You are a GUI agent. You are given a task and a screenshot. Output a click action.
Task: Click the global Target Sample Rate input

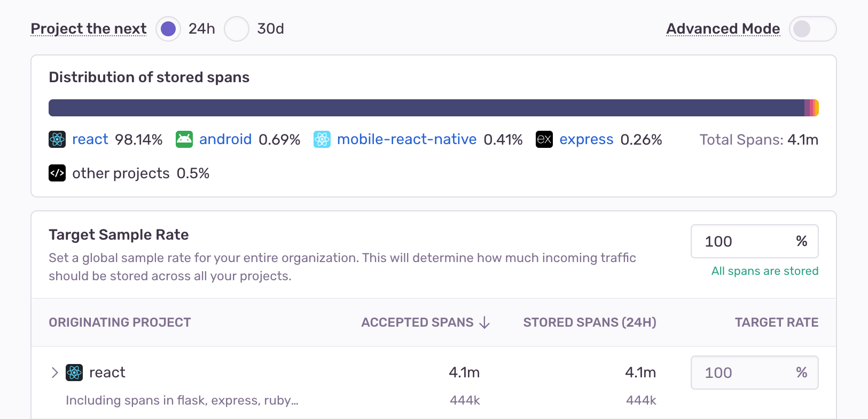[x=745, y=241]
